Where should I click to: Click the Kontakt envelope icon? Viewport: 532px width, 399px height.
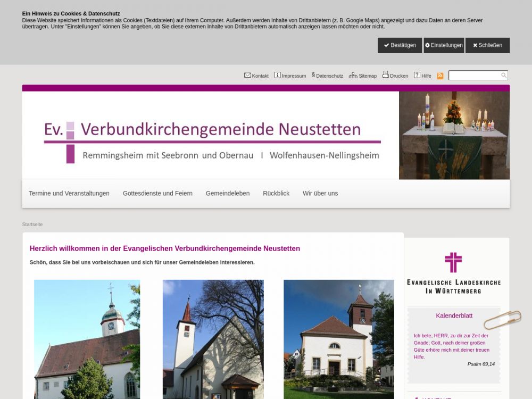coord(247,76)
